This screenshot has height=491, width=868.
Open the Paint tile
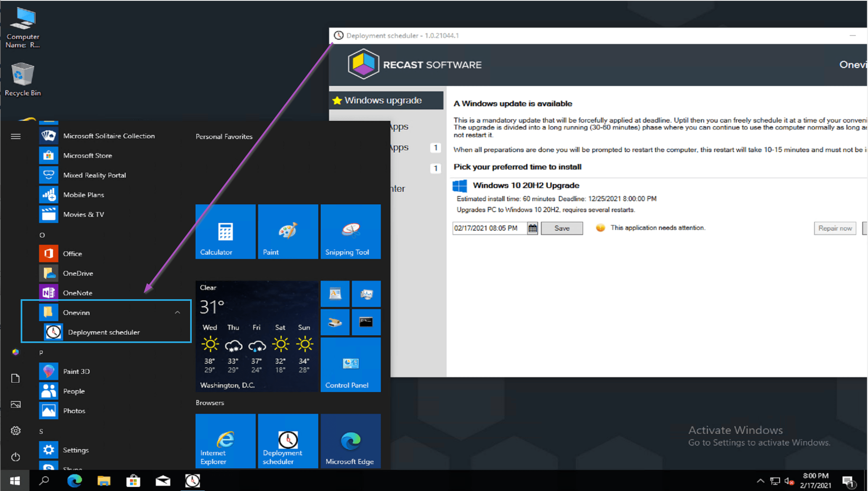(x=288, y=232)
